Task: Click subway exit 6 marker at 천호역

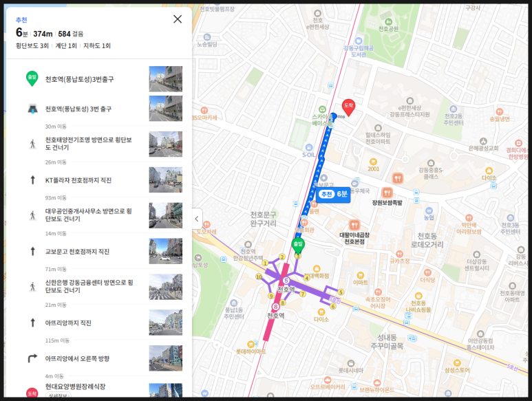Action: click(x=333, y=306)
